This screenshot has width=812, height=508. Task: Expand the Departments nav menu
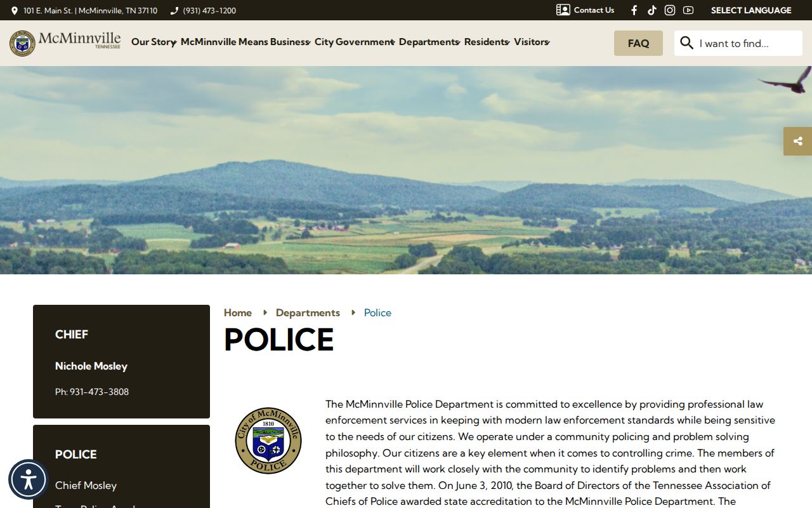click(429, 42)
